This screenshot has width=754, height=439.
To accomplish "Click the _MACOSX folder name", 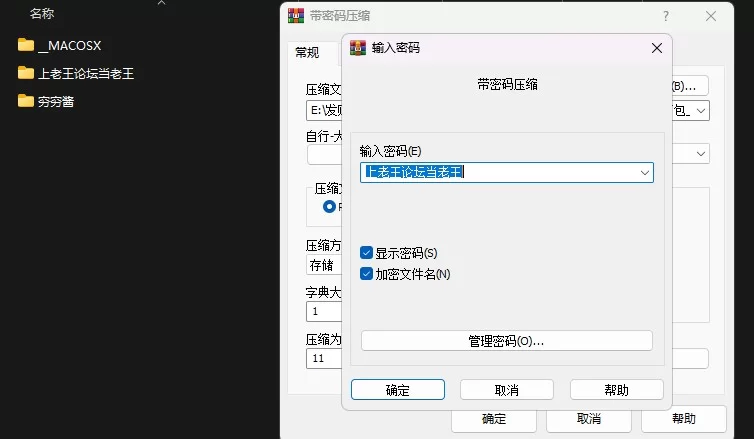I will coord(70,46).
